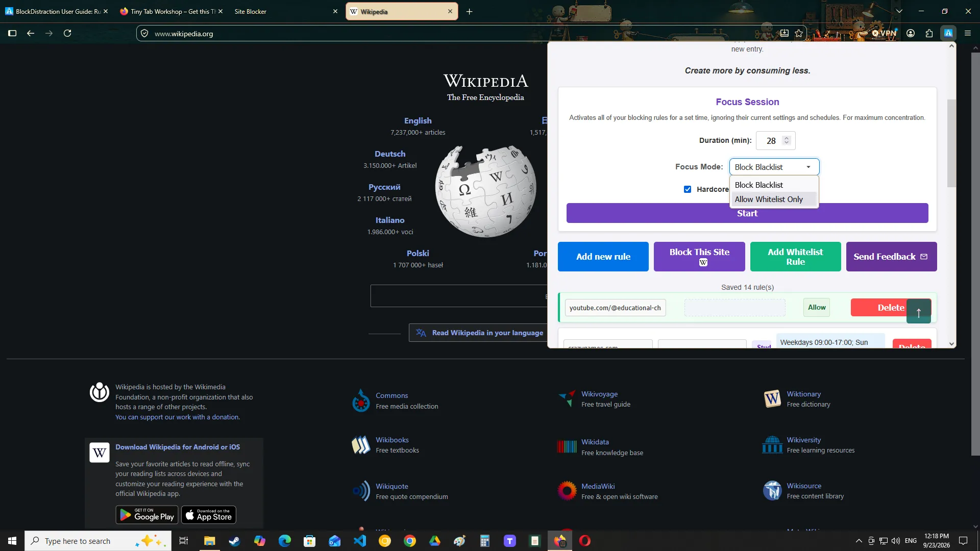Start the focus session

click(x=747, y=213)
